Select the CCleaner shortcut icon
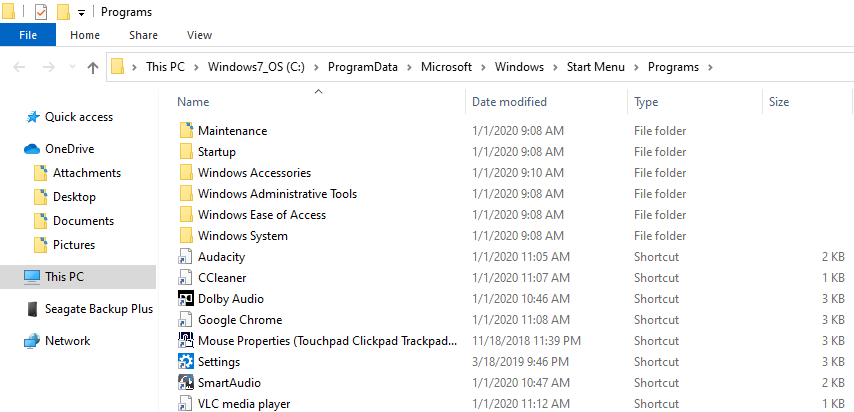854x412 pixels. (185, 278)
